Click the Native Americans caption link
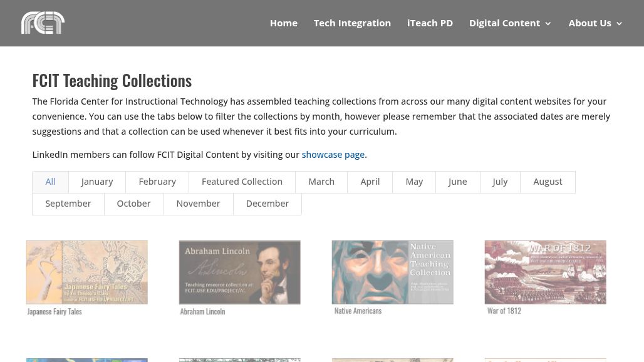Viewport: 644px width, 362px height. (x=358, y=311)
